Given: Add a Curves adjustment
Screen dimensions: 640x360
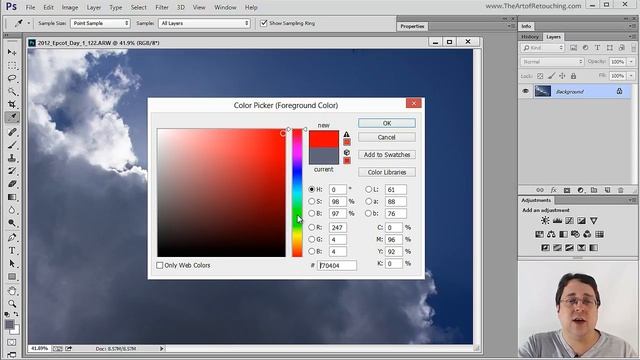Looking at the screenshot, I should tap(569, 220).
